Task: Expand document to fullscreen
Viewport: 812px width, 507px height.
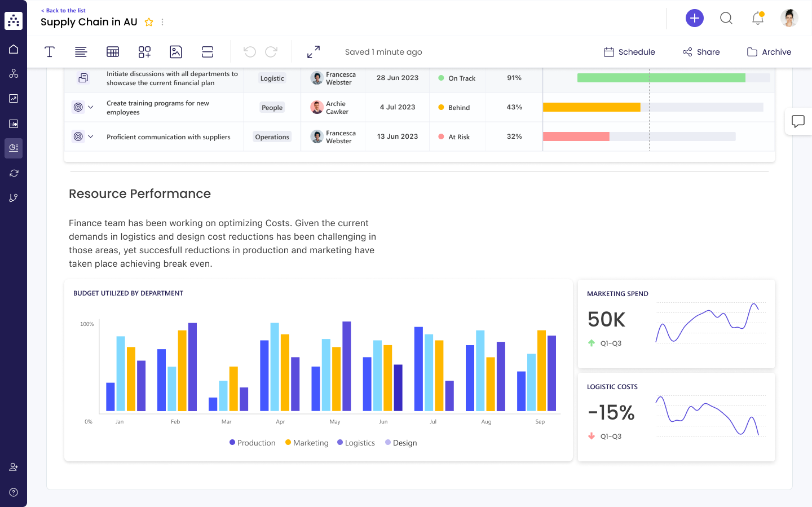Action: 314,52
